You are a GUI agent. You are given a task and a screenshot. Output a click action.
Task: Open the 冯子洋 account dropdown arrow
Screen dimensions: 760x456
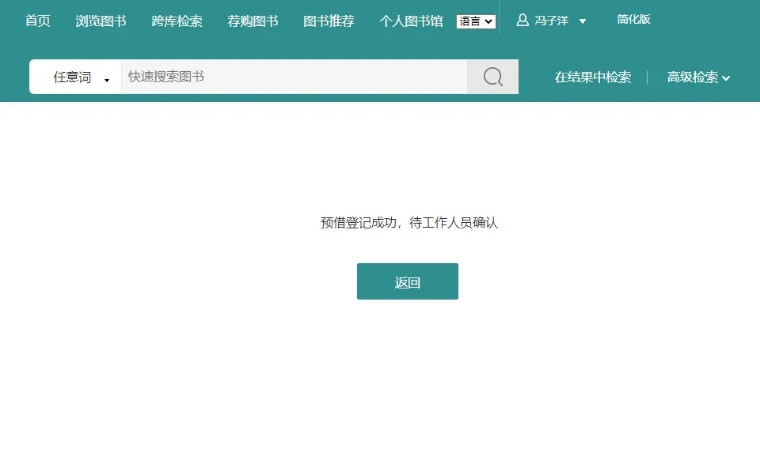tap(583, 21)
